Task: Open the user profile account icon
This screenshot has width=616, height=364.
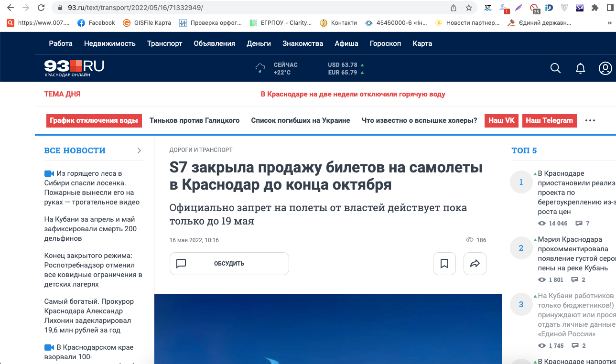Action: pyautogui.click(x=605, y=68)
